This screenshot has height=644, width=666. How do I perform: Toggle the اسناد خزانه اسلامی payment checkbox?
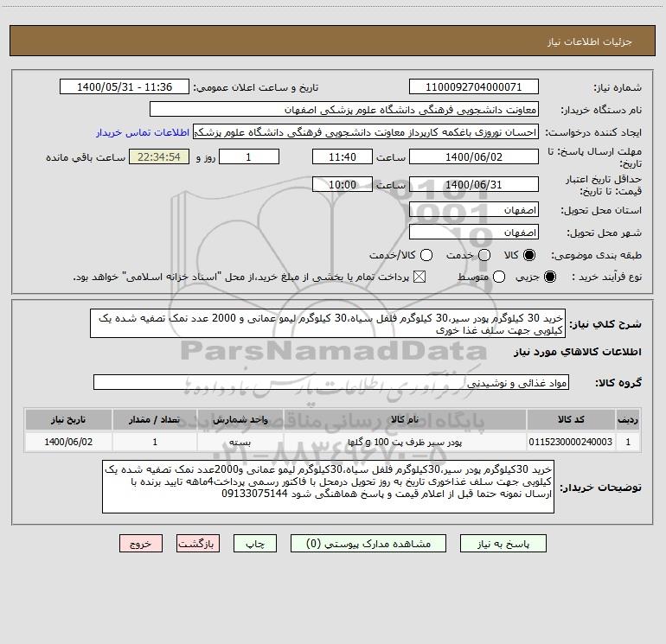(419, 277)
